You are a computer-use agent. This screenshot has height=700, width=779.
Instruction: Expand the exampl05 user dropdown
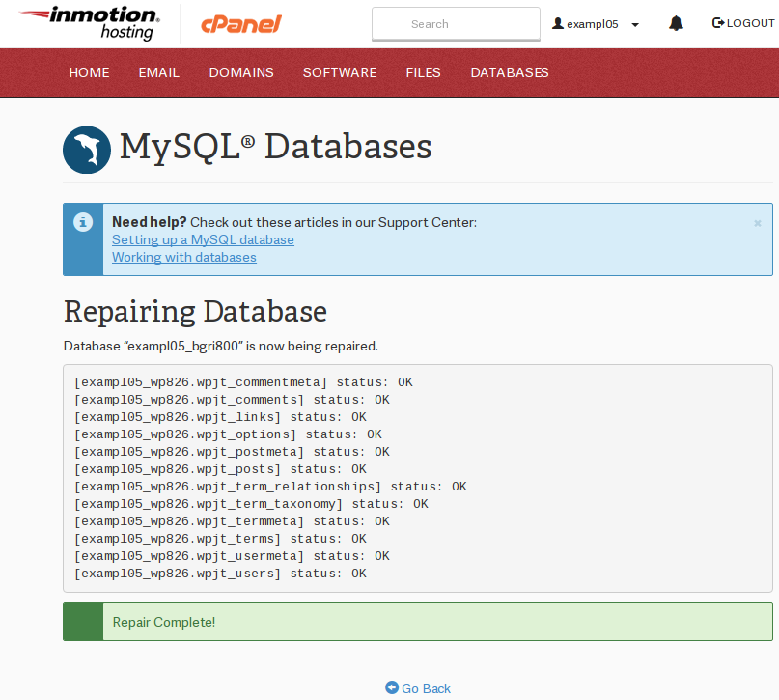pos(596,24)
